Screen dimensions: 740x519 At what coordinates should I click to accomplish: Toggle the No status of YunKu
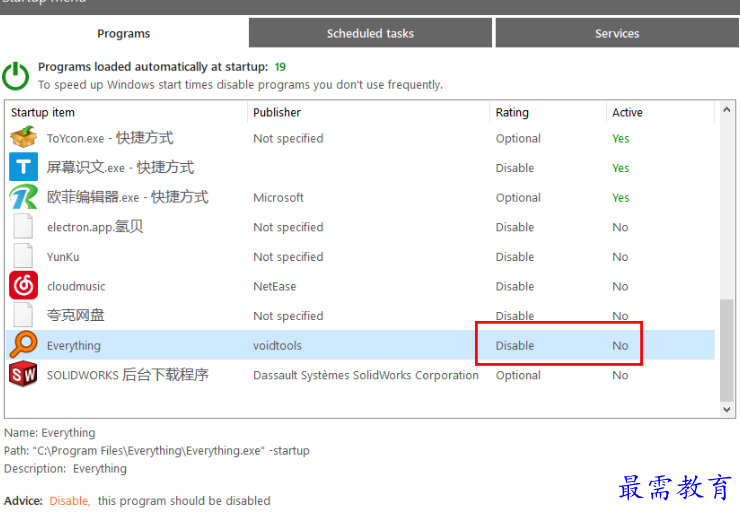(620, 257)
